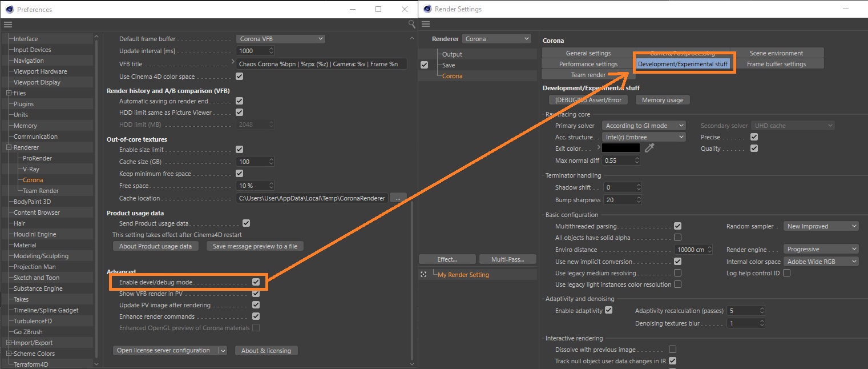Browse cache location with the ellipsis button
Viewport: 868px width, 369px height.
398,198
